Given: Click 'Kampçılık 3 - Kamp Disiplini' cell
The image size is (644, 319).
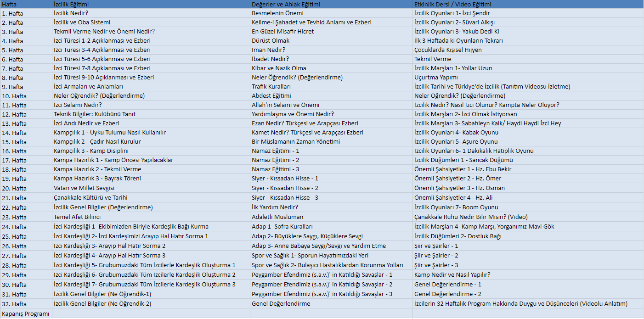Looking at the screenshot, I should (x=151, y=151).
